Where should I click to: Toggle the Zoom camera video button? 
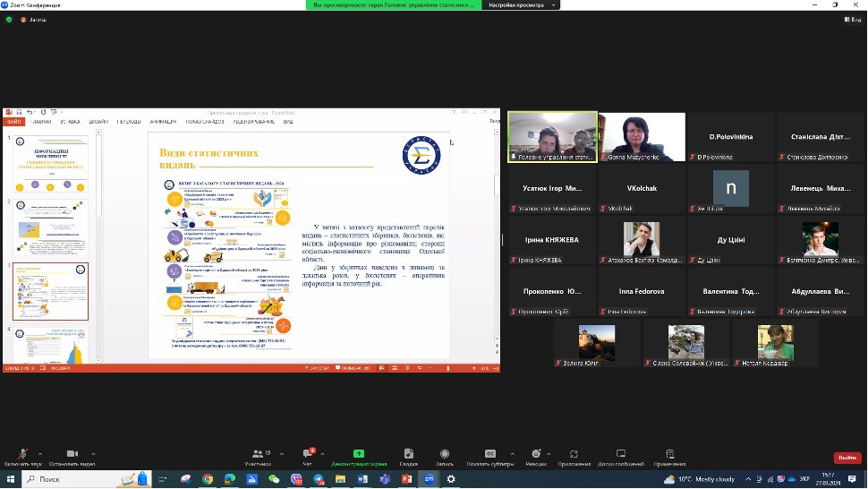[72, 456]
